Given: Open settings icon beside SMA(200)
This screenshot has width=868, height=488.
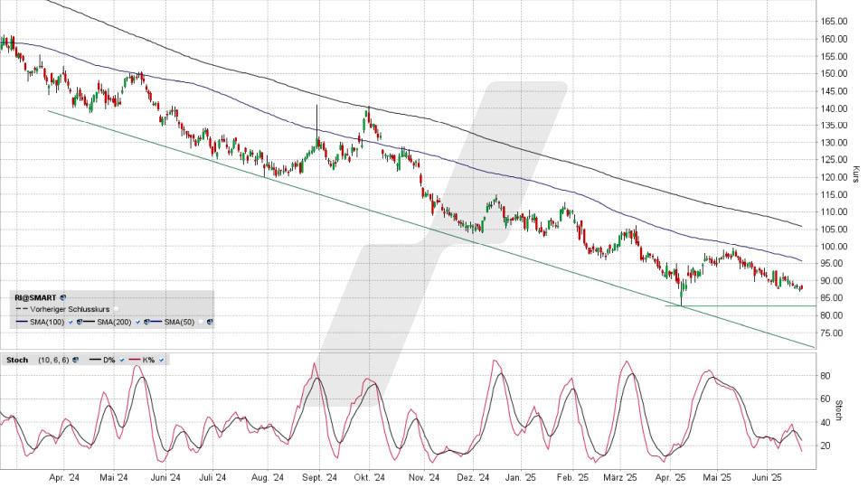Looking at the screenshot, I should pyautogui.click(x=146, y=322).
